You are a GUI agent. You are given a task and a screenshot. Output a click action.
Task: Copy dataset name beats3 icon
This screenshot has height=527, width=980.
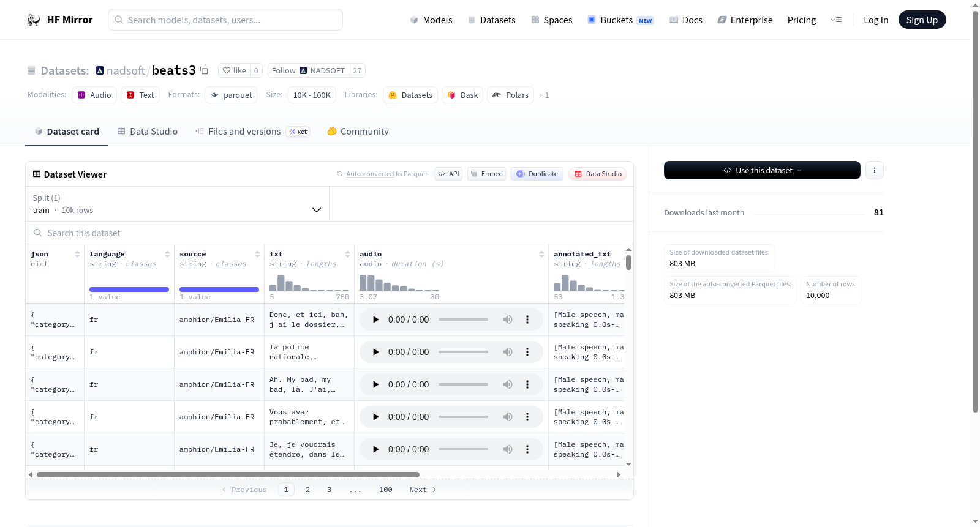205,70
